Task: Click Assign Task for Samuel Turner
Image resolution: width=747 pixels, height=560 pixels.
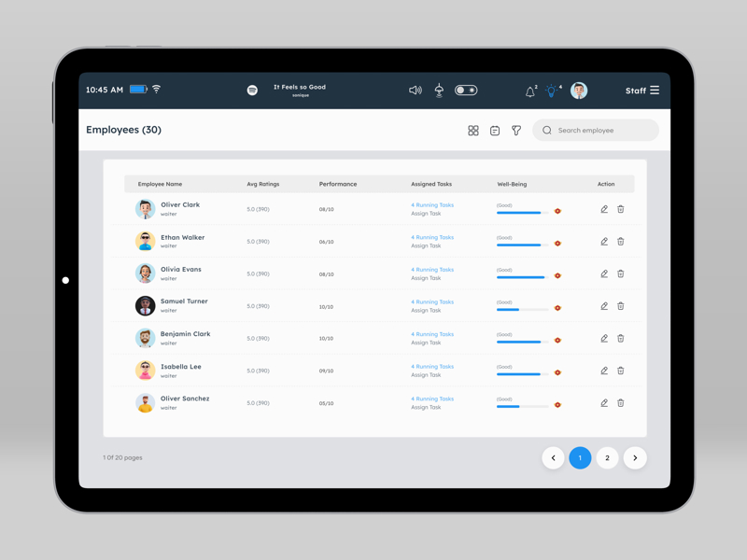Action: (x=426, y=311)
